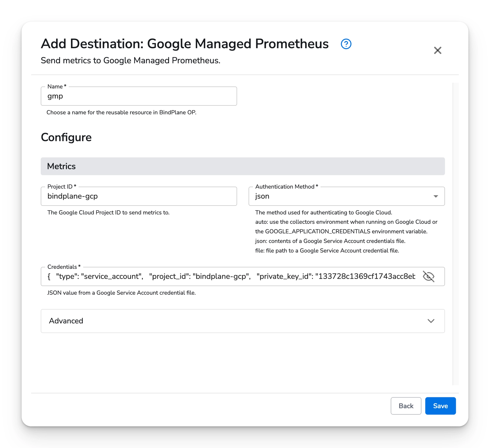The width and height of the screenshot is (490, 448).
Task: Click "auto: use the collectors environment" line
Action: (346, 222)
